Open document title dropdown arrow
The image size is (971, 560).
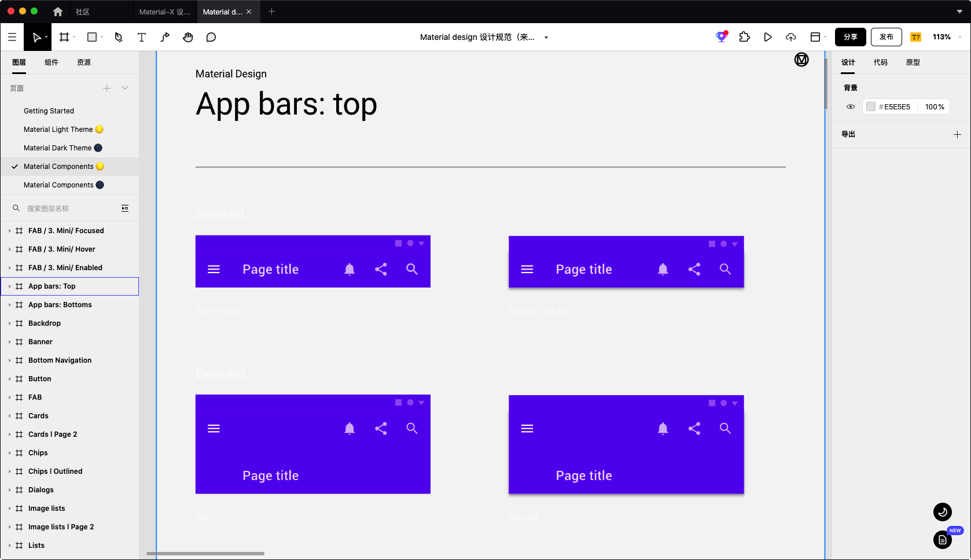(546, 38)
